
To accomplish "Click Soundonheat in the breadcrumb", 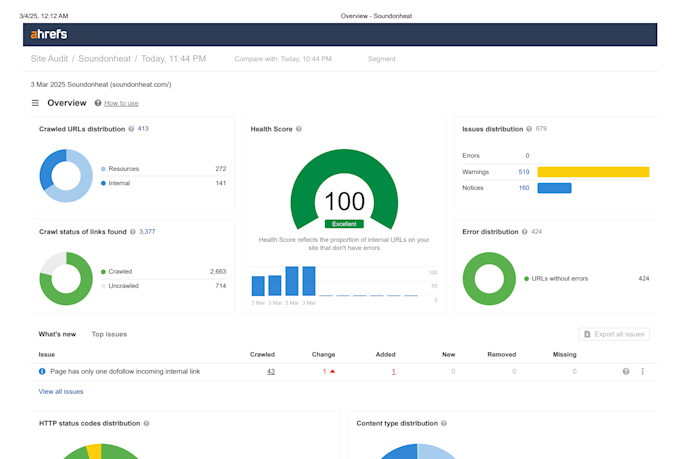I will [105, 59].
